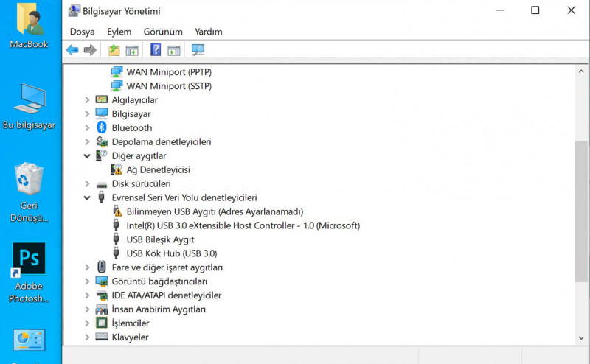Collapse the Diğer aygıtlar category
Viewport: 590px width, 364px height.
pos(87,156)
